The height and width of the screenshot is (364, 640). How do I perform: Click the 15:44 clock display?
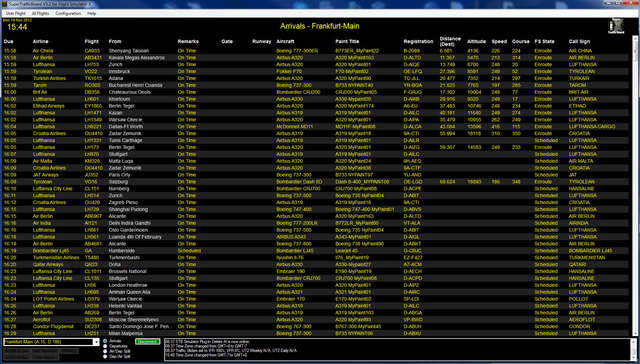click(x=17, y=27)
